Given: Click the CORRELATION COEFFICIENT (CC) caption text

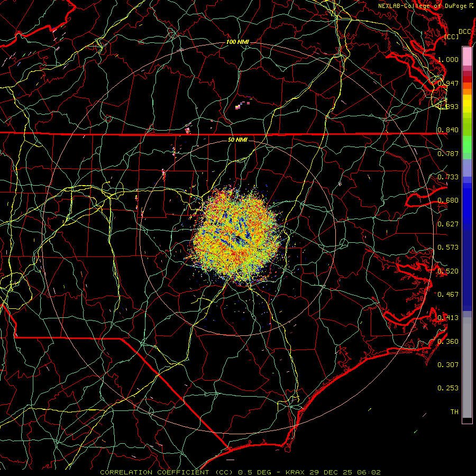Looking at the screenshot, I should (167, 472).
